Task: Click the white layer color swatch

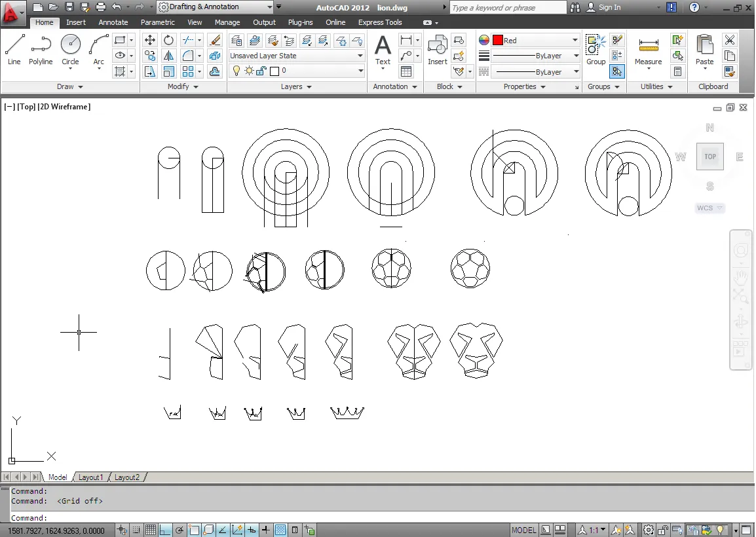Action: pos(274,71)
